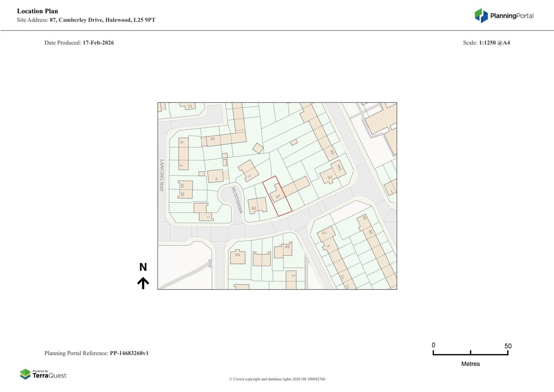Image resolution: width=554 pixels, height=392 pixels.
Task: Click the scale value 1:1250 @A4
Action: click(x=494, y=43)
